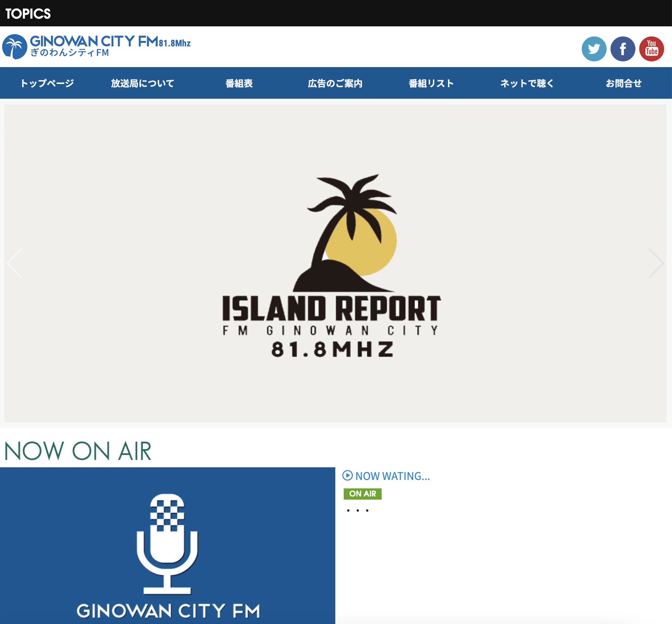The height and width of the screenshot is (624, 672).
Task: Visit the YouTube channel icon
Action: click(651, 49)
